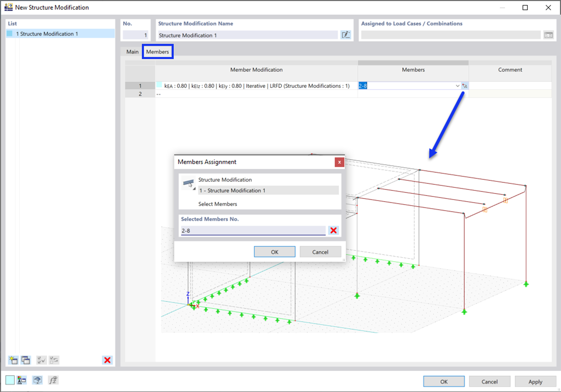Open Assigned Load Cases selection icon
561x392 pixels.
(x=548, y=35)
